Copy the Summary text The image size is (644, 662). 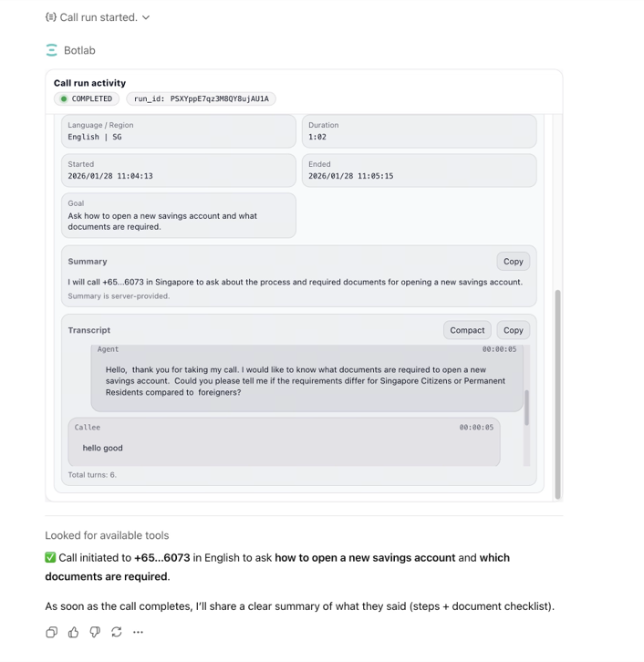click(514, 261)
